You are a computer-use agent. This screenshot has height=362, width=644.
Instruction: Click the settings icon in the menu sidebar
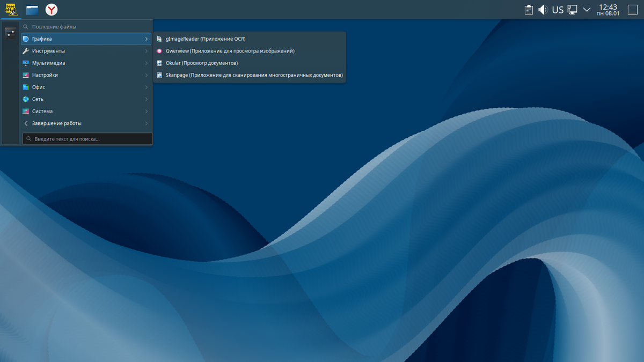(10, 32)
